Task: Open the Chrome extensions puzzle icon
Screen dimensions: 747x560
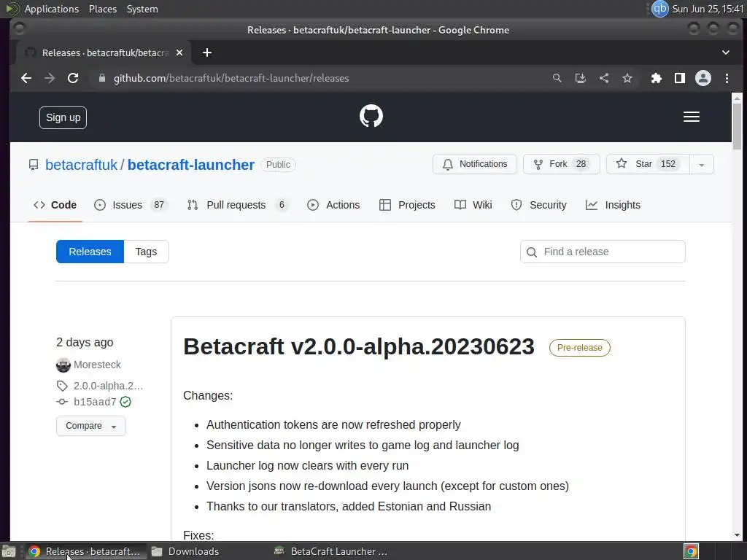Action: coord(657,78)
